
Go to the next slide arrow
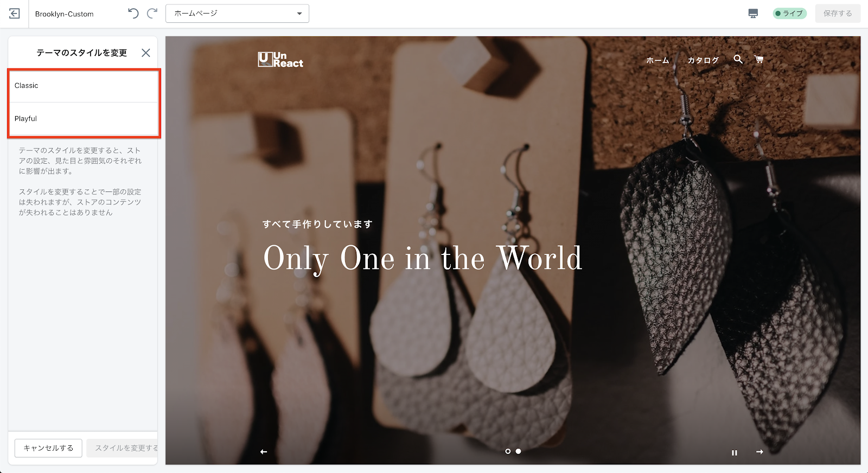(x=760, y=452)
